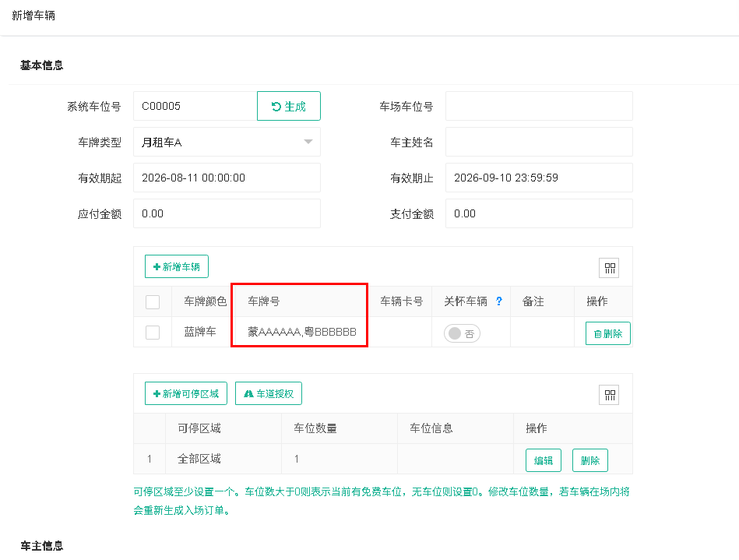This screenshot has height=560, width=739.
Task: Click 删除 for 全部区域 row
Action: 589,460
